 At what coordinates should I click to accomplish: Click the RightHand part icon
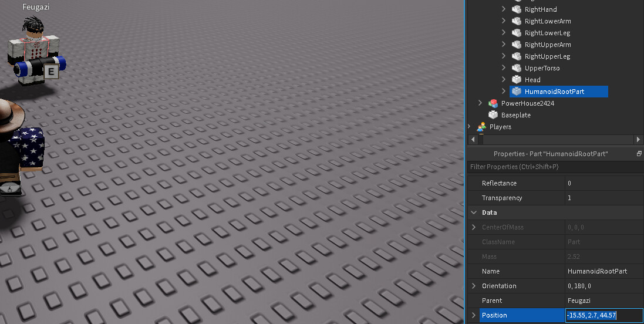coord(517,9)
